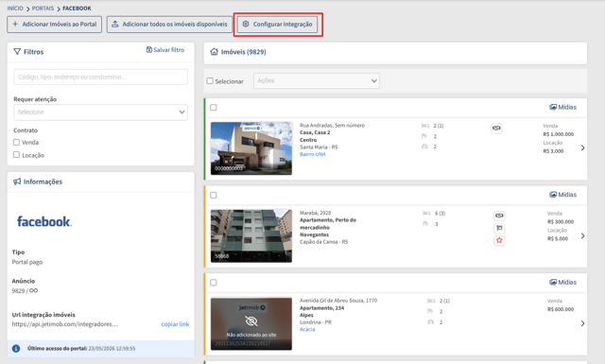Go to PORTAIS in the breadcrumb
The height and width of the screenshot is (364, 605).
click(x=43, y=9)
